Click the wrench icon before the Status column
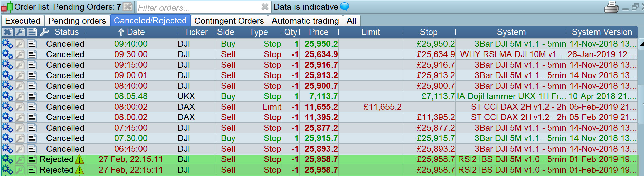 click(44, 32)
